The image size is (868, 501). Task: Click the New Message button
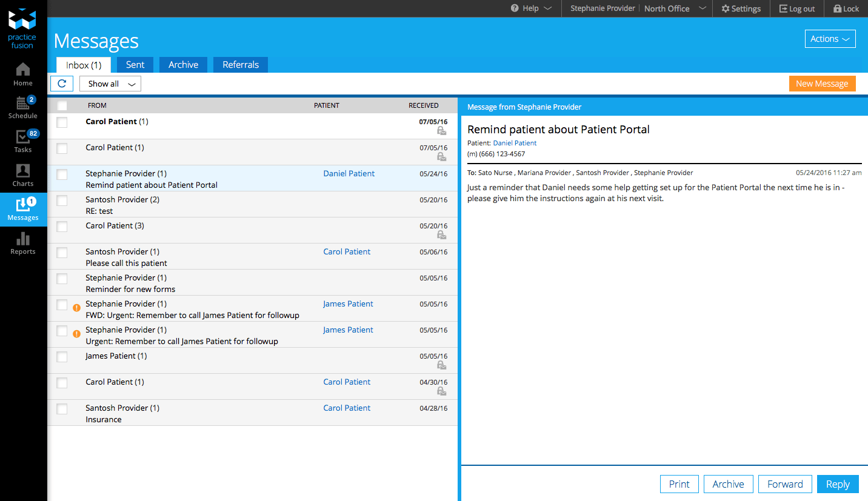(x=821, y=84)
